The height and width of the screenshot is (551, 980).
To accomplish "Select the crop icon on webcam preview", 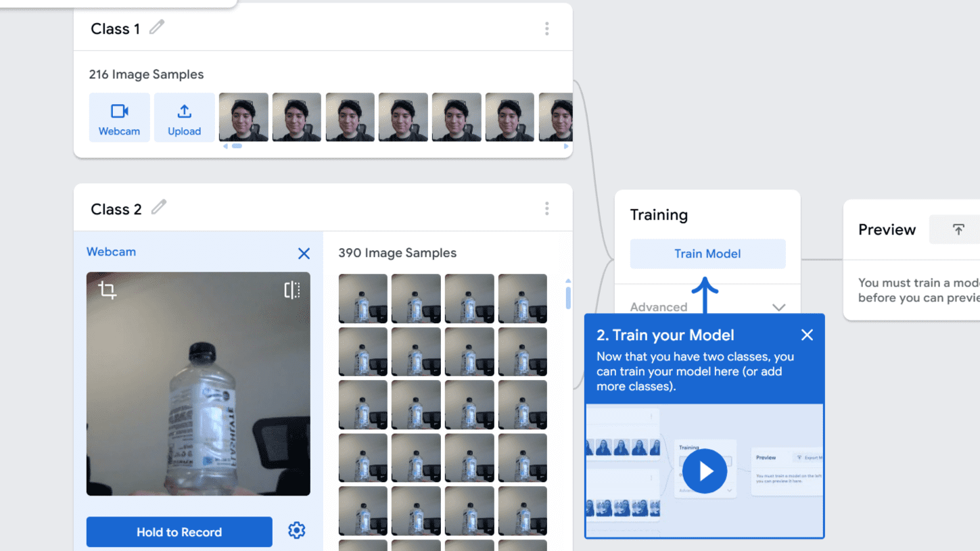I will click(x=107, y=290).
